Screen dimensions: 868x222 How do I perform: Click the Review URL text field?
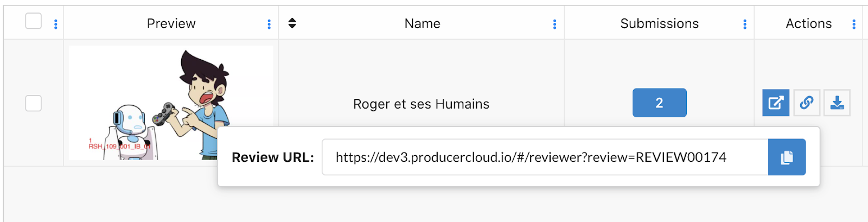(545, 157)
